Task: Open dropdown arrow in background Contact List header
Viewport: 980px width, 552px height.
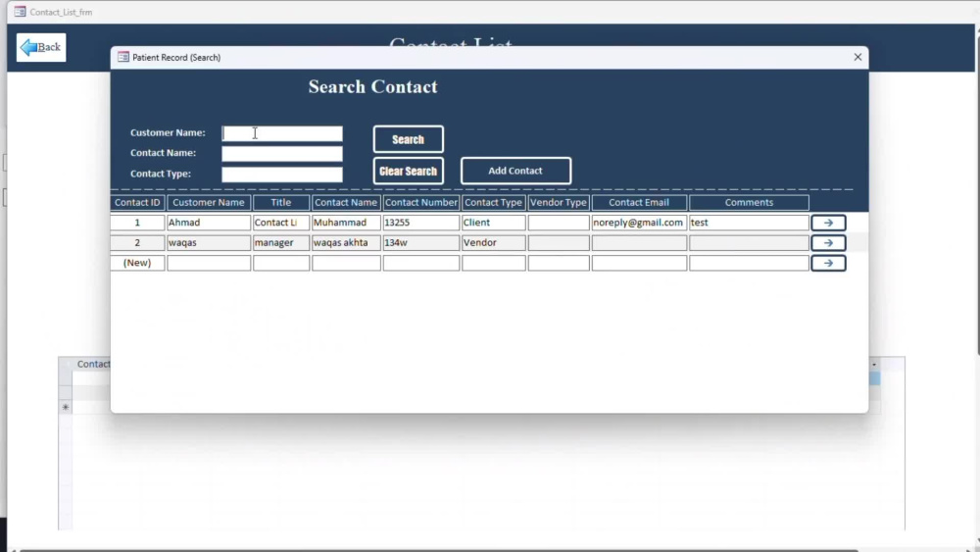Action: [874, 365]
